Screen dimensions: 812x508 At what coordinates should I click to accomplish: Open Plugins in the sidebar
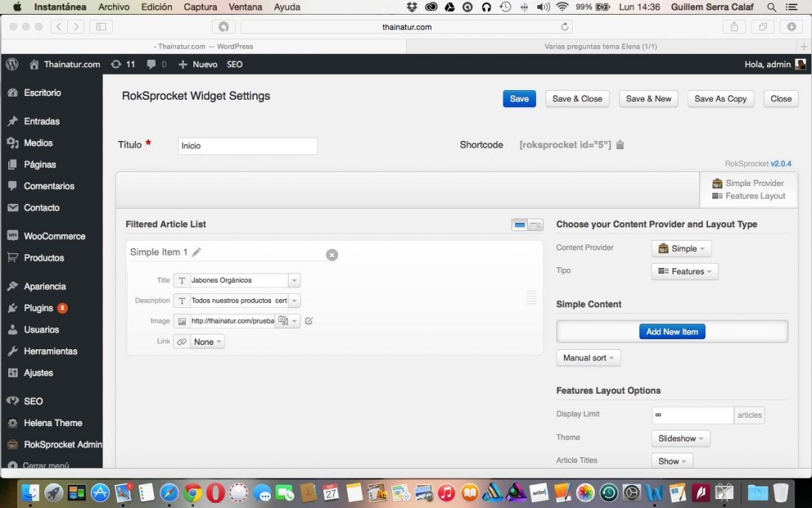pyautogui.click(x=38, y=308)
